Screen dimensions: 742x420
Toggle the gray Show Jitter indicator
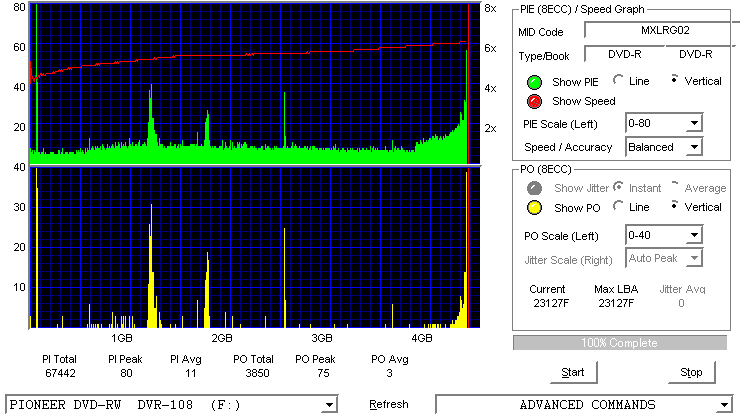click(x=534, y=188)
